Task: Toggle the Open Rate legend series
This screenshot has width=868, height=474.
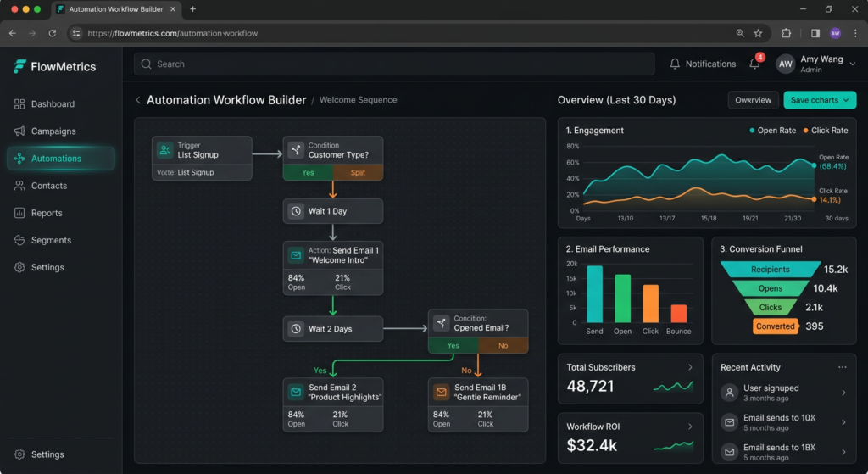Action: pyautogui.click(x=773, y=131)
